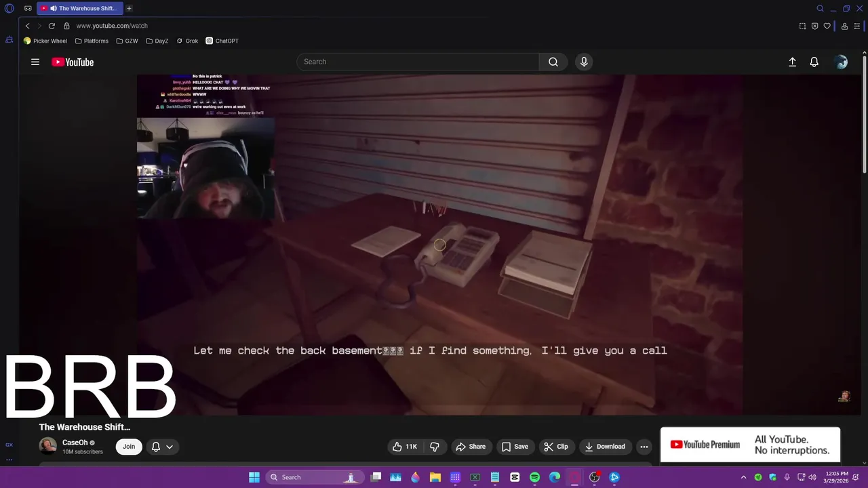Clip the video

click(x=556, y=447)
